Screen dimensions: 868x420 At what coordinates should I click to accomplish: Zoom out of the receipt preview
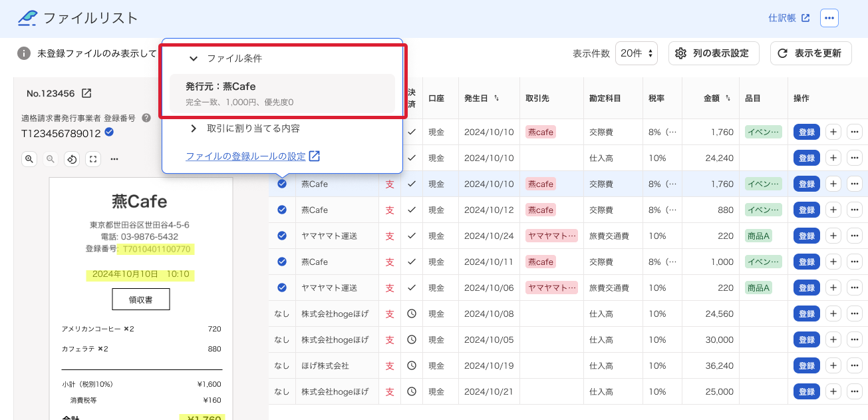51,158
